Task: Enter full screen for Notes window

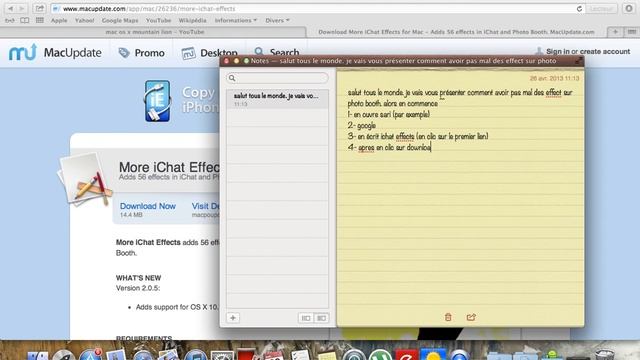Action: point(578,61)
